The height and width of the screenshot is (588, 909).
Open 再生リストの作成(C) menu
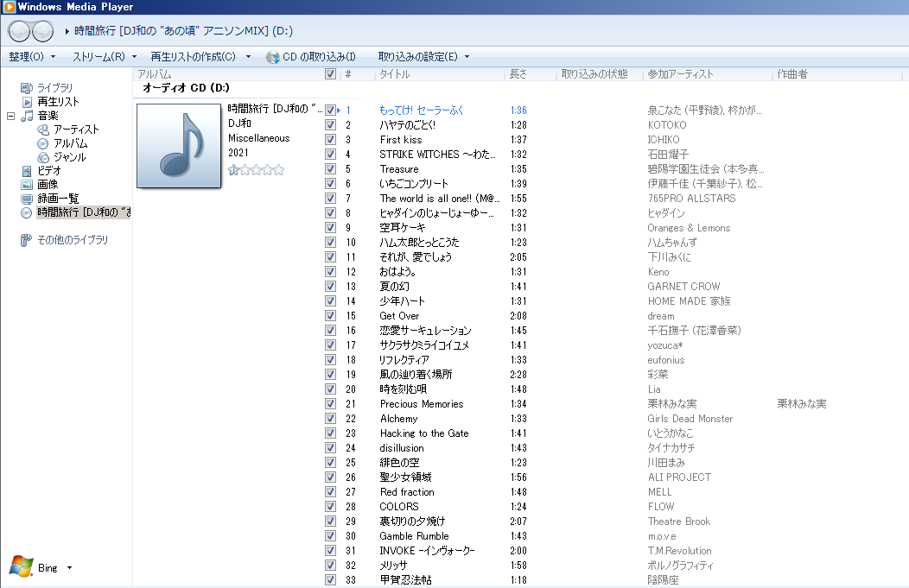point(200,57)
